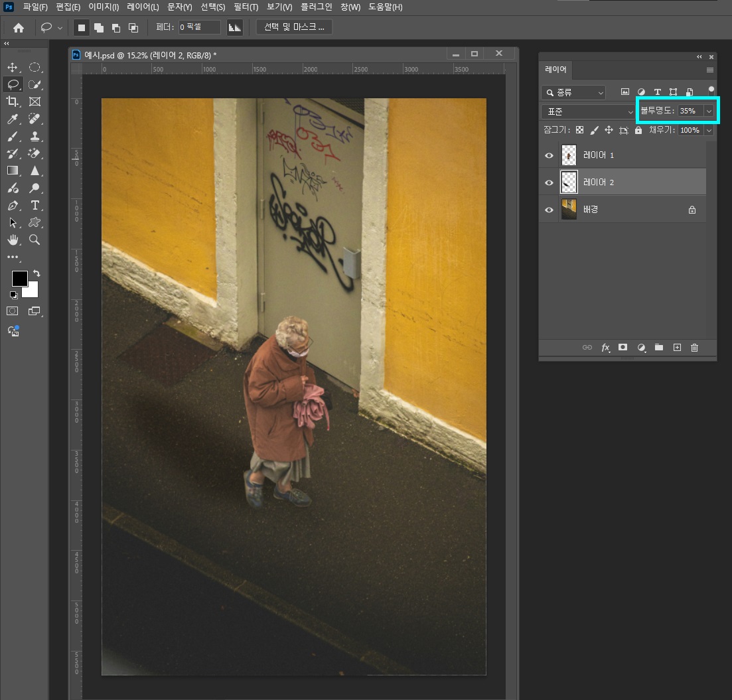
Task: Open the Layers panel options menu
Action: tap(710, 70)
